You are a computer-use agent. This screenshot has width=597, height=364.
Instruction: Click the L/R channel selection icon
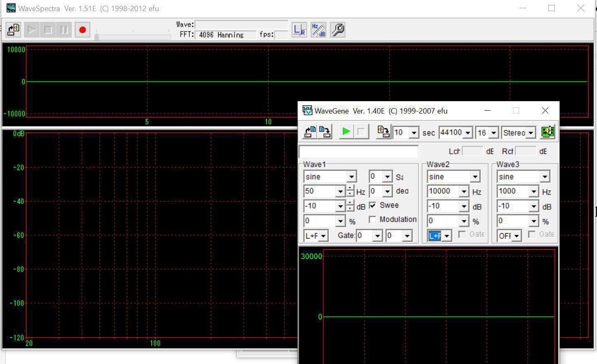pyautogui.click(x=299, y=30)
